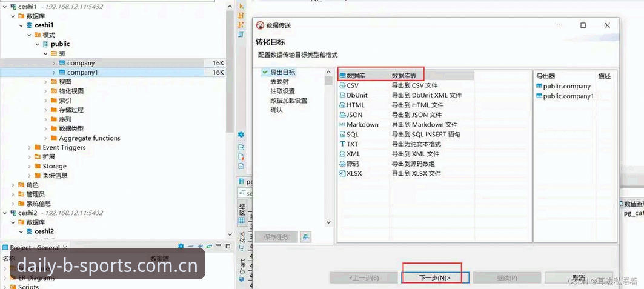
Task: Close the Project - General tab
Action: point(64,248)
